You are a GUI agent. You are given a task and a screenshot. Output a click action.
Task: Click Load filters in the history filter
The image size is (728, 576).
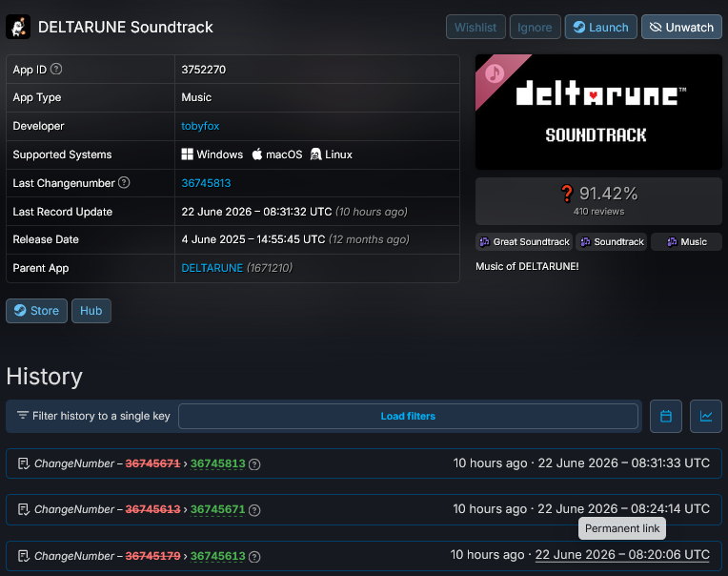click(408, 416)
